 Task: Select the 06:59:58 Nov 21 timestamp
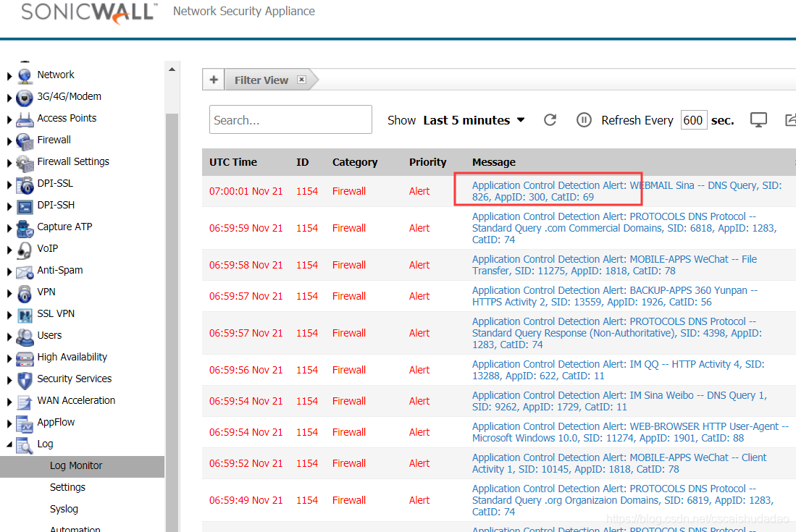pyautogui.click(x=246, y=265)
